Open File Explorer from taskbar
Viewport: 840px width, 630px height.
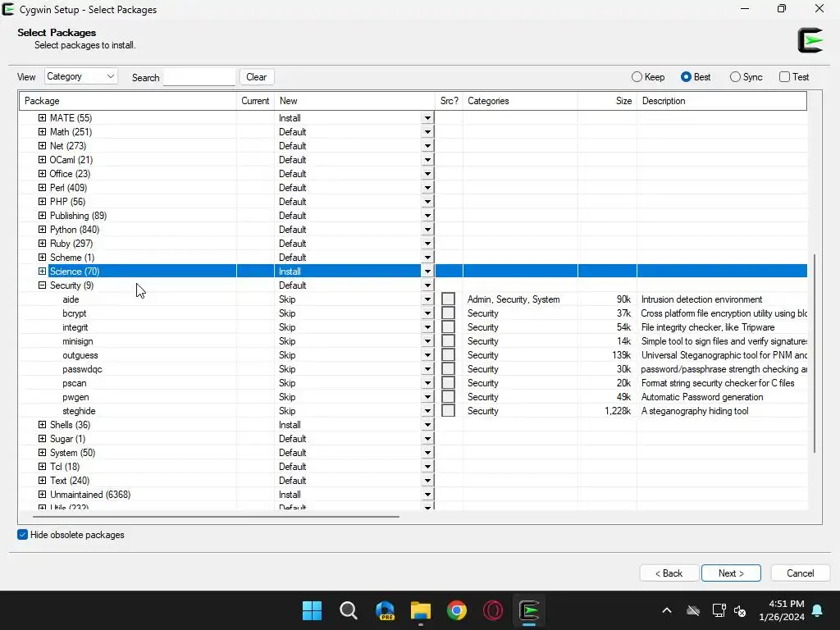pos(421,610)
